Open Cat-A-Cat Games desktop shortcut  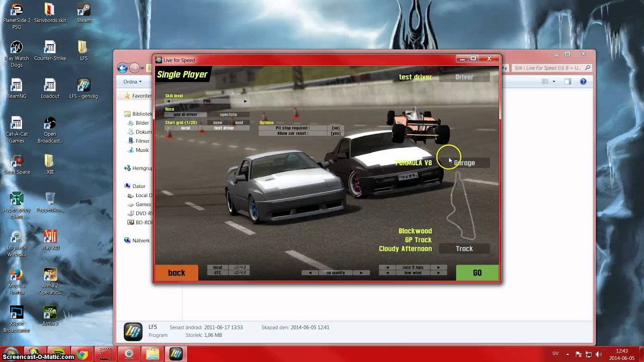tap(17, 130)
